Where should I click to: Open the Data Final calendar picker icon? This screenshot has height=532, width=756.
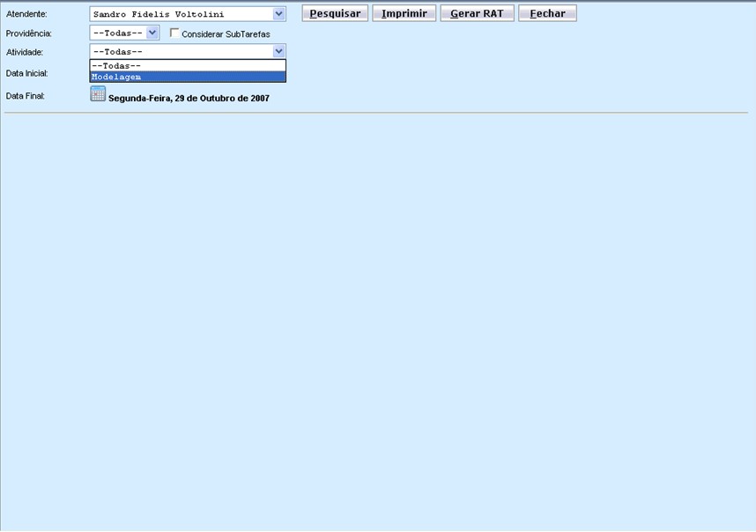point(98,94)
